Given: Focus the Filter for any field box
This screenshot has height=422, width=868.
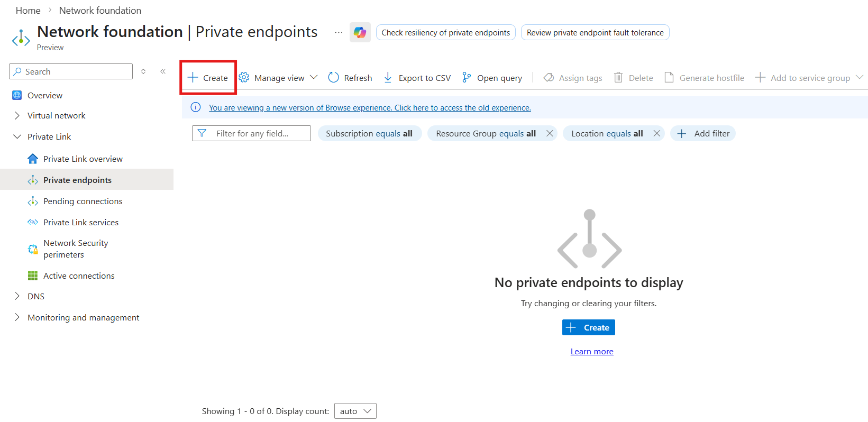Looking at the screenshot, I should (251, 133).
